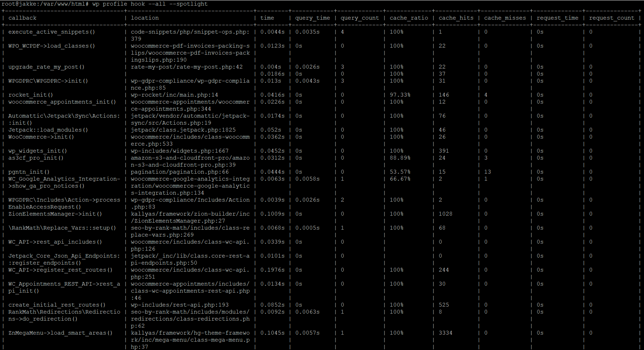
Task: Click the 53.57% cache ratio value
Action: point(400,172)
